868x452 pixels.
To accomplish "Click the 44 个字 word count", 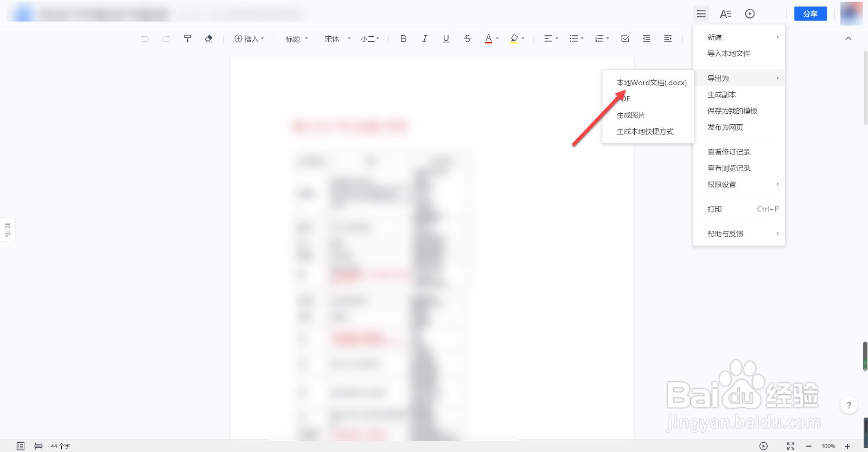I will [60, 446].
